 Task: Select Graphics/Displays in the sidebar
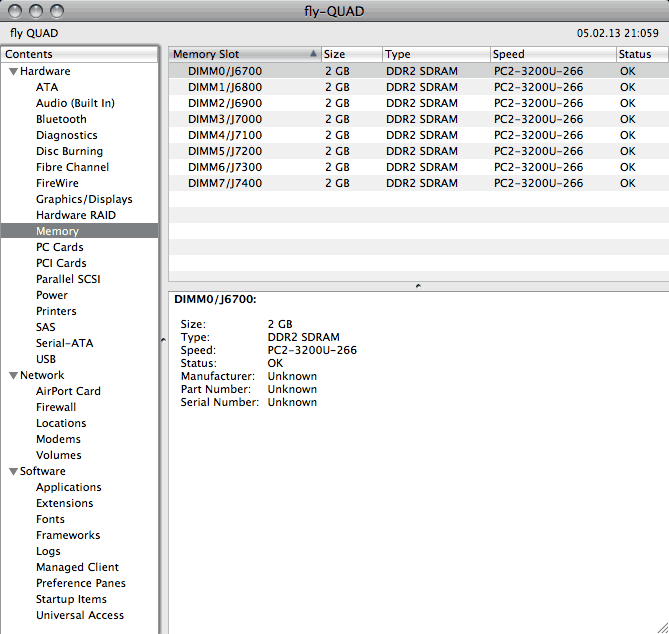coord(84,199)
